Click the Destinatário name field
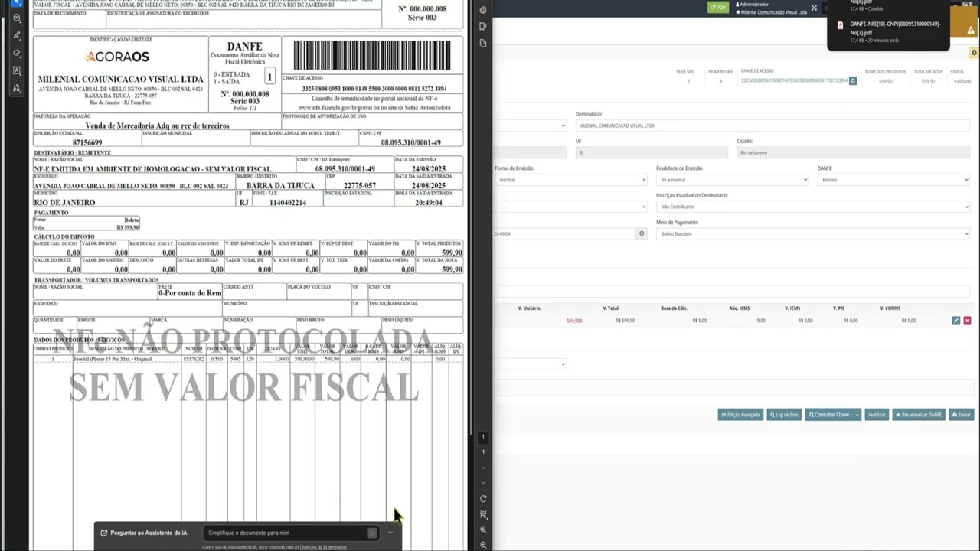Viewport: 980px width, 551px height. pos(773,126)
